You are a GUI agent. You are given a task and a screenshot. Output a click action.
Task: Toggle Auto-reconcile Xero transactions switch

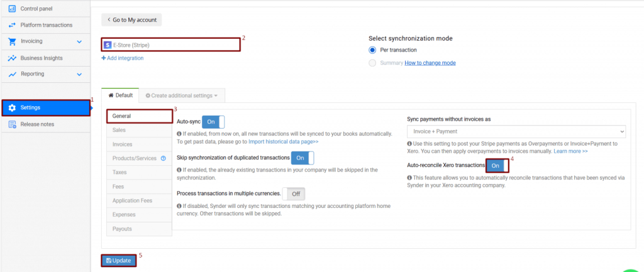497,166
